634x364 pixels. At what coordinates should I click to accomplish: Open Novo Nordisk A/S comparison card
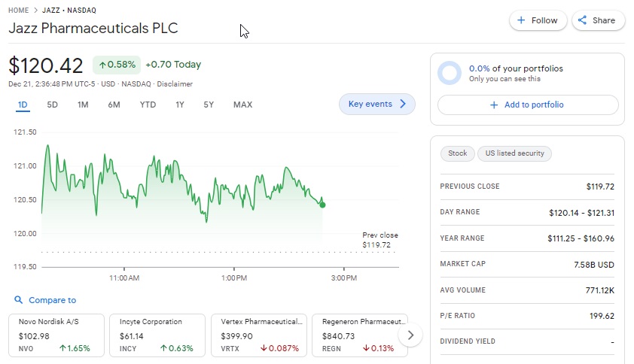56,335
